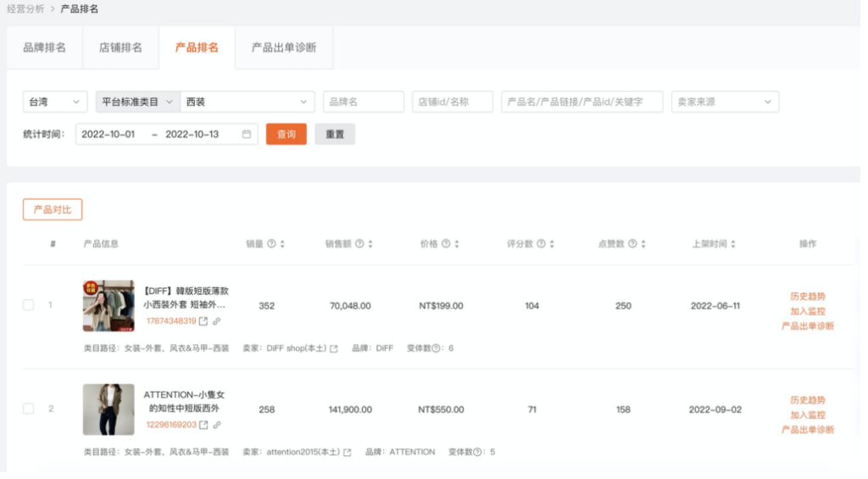Focus the 产品名/产品链接 keyword search field
This screenshot has height=479, width=868.
582,102
